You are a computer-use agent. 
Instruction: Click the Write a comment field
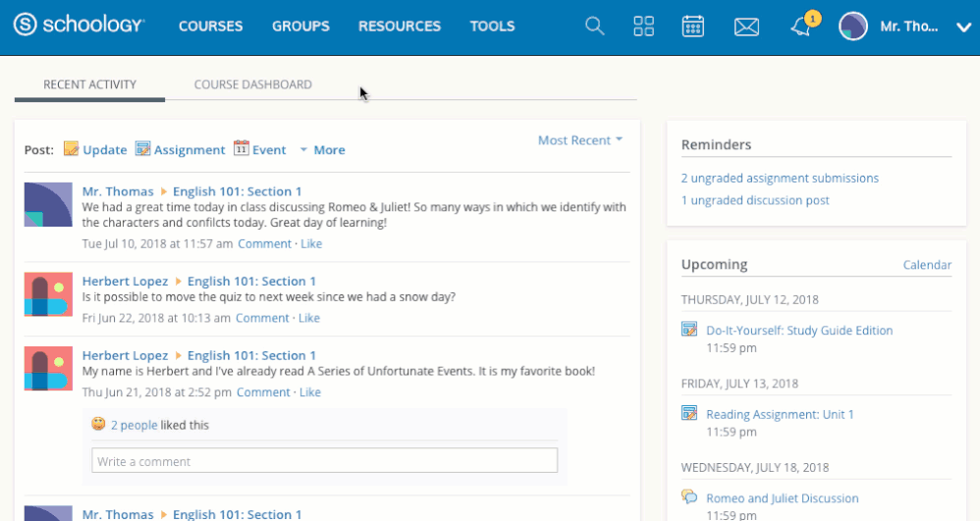324,460
